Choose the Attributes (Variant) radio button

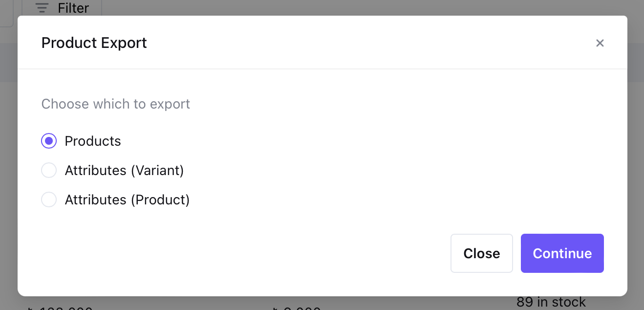pyautogui.click(x=49, y=171)
